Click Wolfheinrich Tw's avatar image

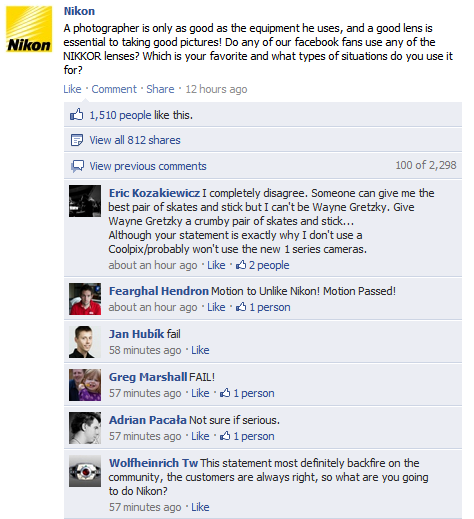point(85,471)
